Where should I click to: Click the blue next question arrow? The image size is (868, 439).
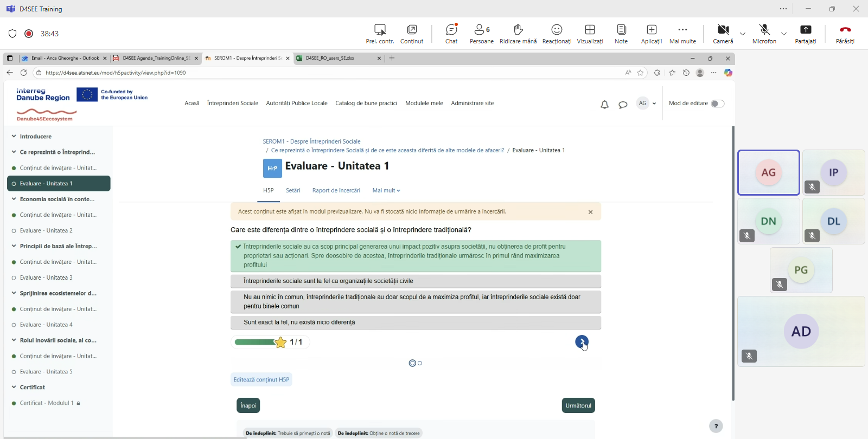pos(582,342)
